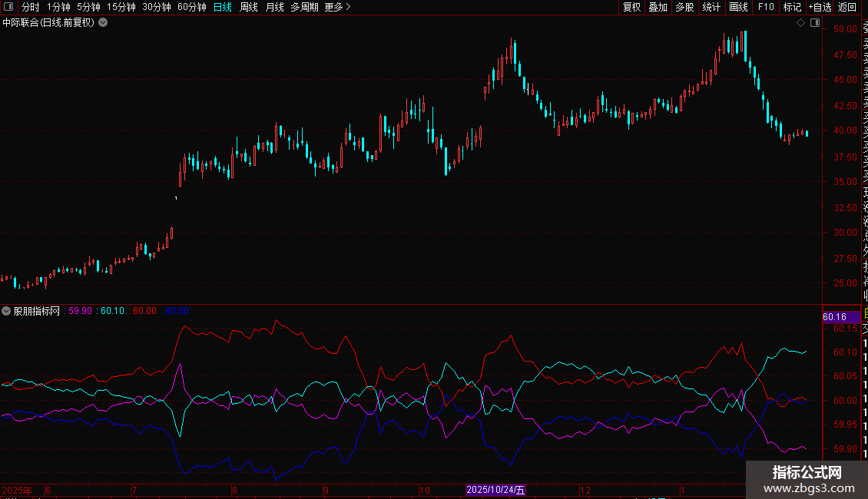Click the magenta 59.90 indicator value
This screenshot has width=868, height=499.
(x=80, y=311)
